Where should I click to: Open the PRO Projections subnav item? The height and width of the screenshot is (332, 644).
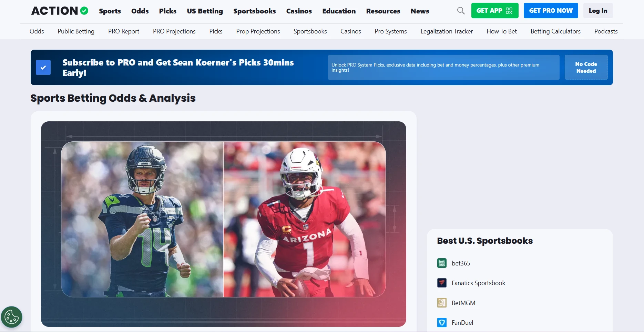(174, 31)
